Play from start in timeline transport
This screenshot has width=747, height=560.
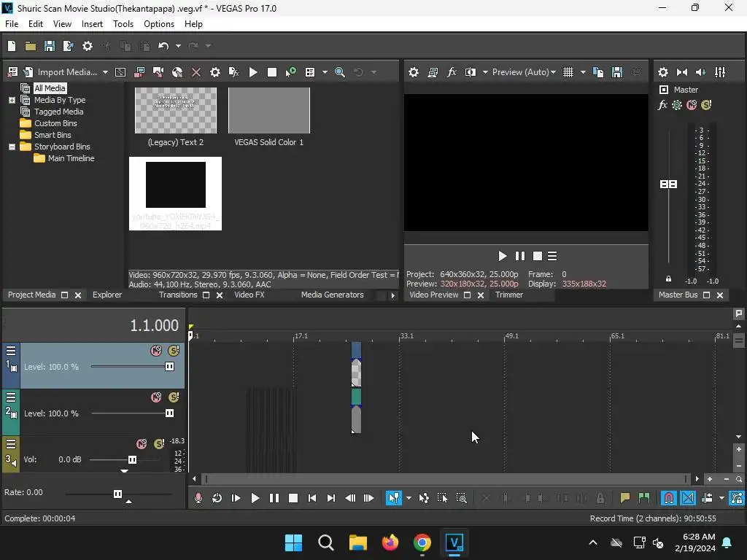coord(236,498)
